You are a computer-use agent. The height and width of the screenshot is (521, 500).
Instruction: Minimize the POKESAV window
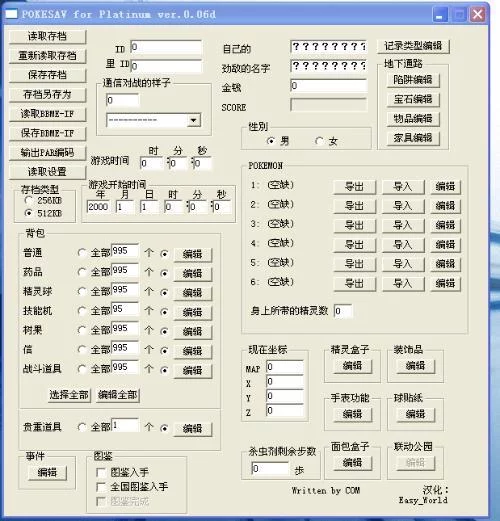tap(440, 15)
